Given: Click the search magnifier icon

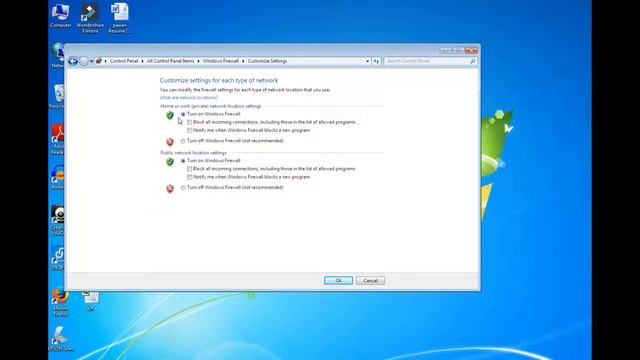Looking at the screenshot, I should (x=473, y=61).
